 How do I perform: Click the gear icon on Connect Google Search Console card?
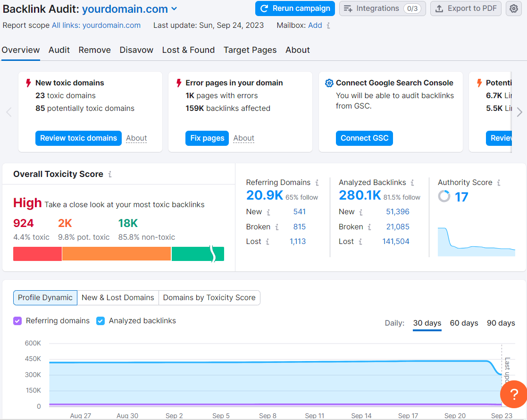click(329, 83)
